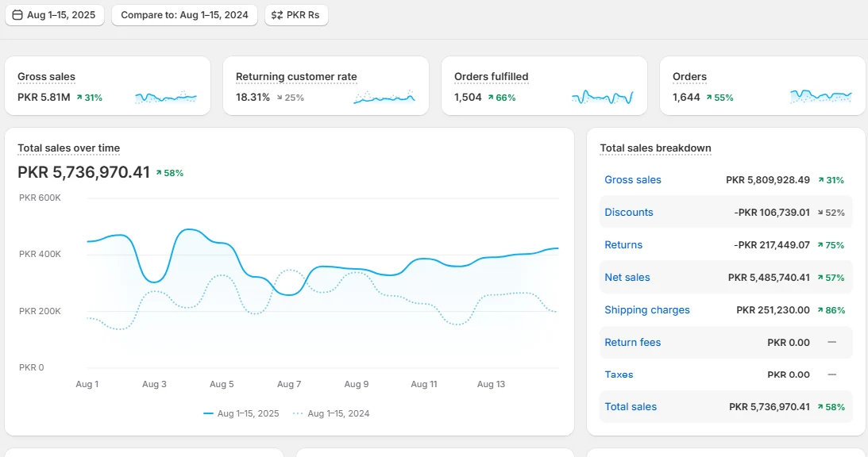This screenshot has height=457, width=868.
Task: Click the PKR 5,809,928.49 gross sales amount
Action: tap(768, 180)
